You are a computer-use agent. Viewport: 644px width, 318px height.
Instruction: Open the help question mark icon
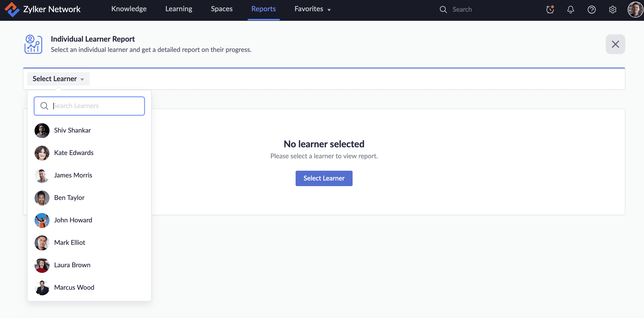click(x=591, y=10)
